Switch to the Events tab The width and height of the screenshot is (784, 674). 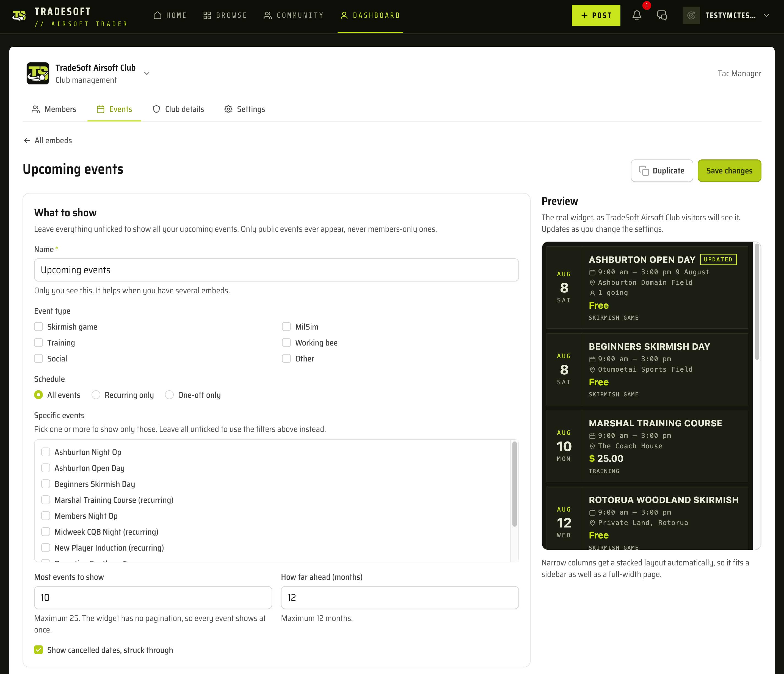(x=114, y=109)
